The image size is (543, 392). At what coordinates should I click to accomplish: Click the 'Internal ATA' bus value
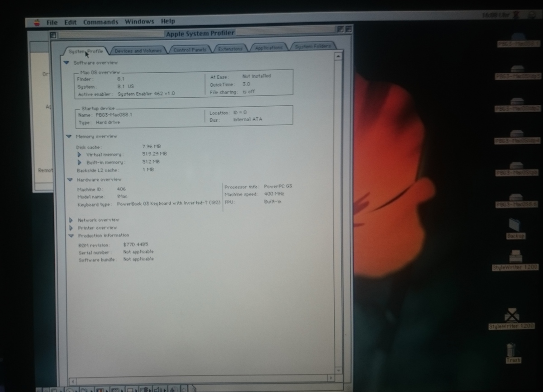tap(248, 120)
